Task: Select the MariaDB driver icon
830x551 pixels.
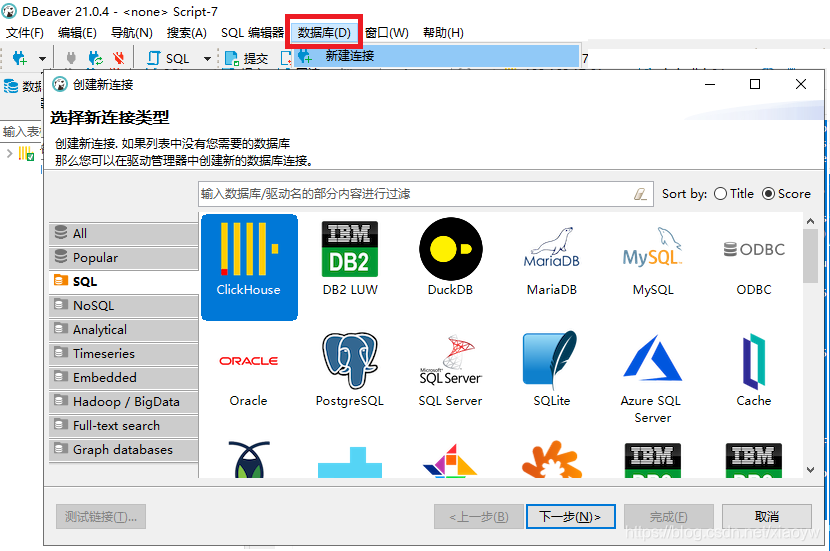Action: click(552, 248)
